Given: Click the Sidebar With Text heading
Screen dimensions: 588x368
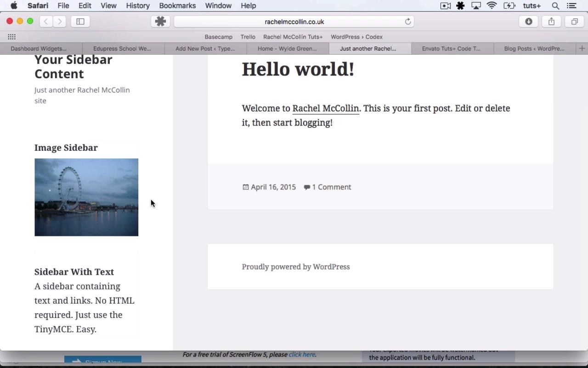Looking at the screenshot, I should pos(74,272).
